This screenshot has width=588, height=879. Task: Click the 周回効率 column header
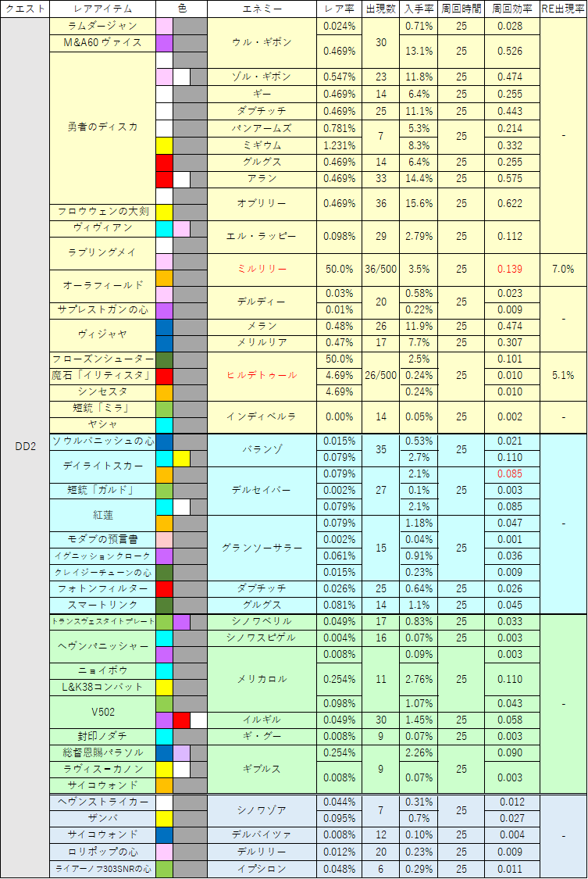(511, 9)
